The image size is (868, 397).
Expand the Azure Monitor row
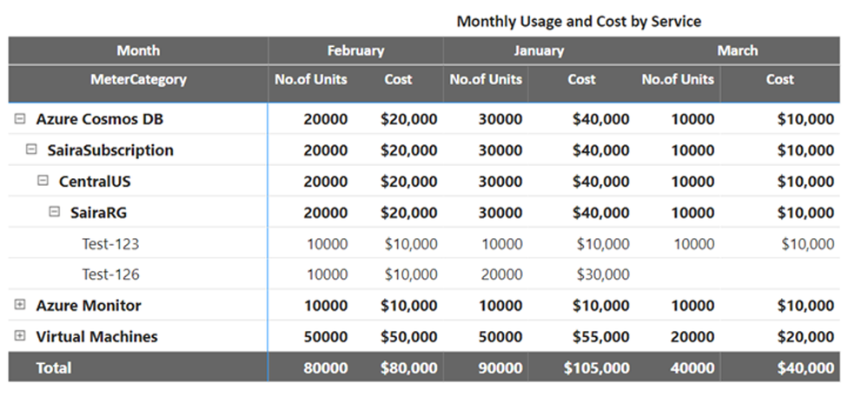(x=20, y=305)
